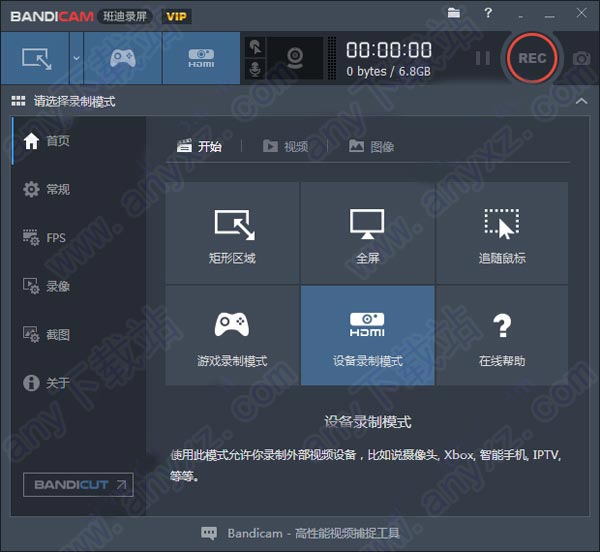Open the 首页 sidebar section
The image size is (600, 552).
click(79, 141)
